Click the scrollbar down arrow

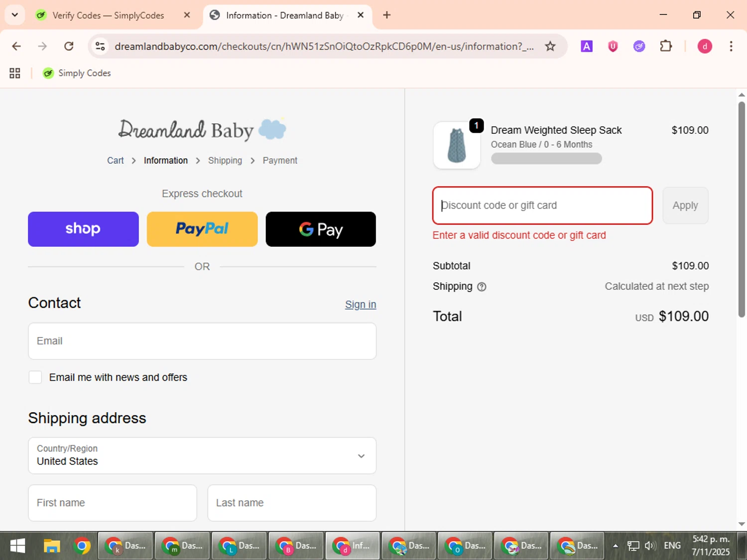[x=742, y=524]
